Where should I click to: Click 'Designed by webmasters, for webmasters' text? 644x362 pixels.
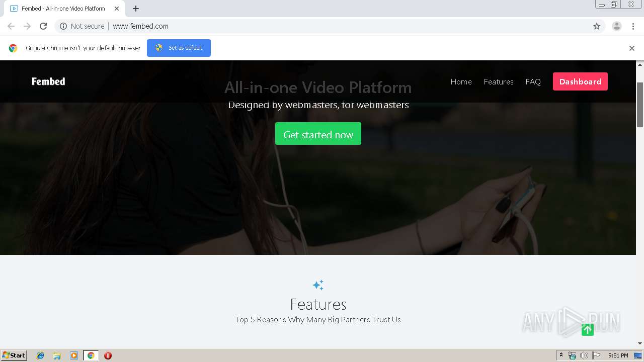click(x=318, y=105)
